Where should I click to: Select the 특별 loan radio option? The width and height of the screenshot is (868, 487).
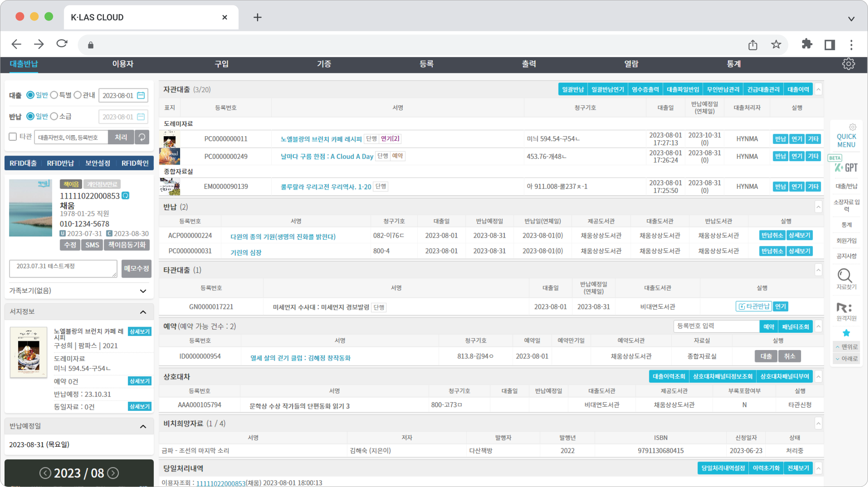pyautogui.click(x=54, y=95)
